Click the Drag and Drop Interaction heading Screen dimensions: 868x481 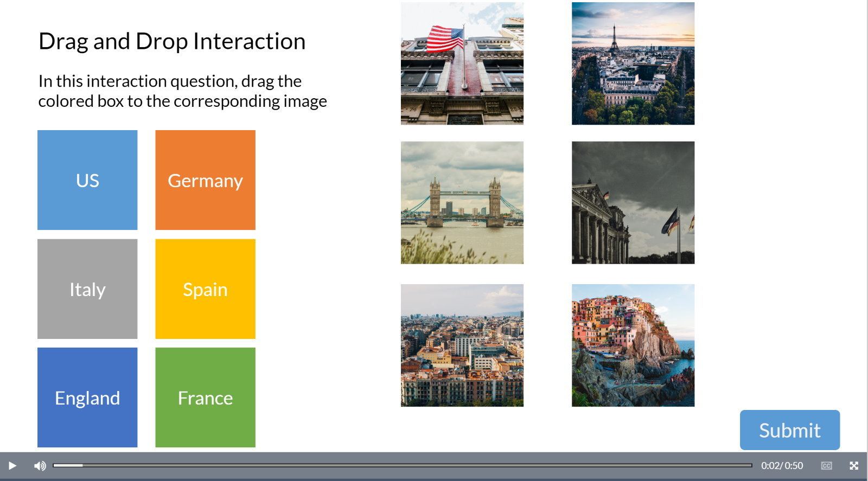(172, 41)
